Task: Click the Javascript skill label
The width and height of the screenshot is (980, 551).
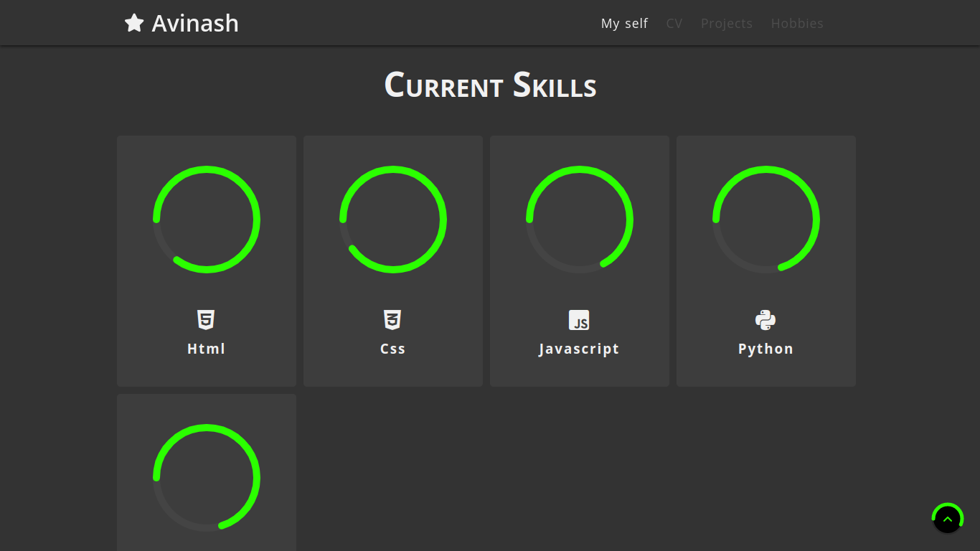Action: (579, 349)
